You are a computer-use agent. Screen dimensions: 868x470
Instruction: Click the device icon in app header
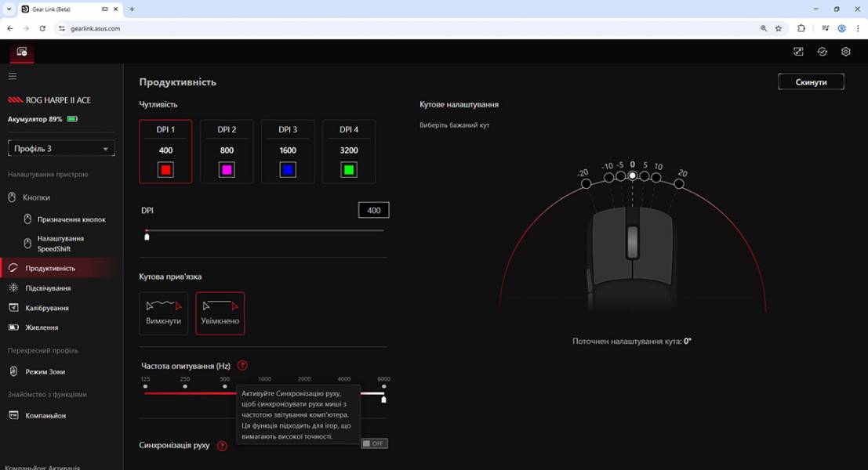tap(22, 52)
